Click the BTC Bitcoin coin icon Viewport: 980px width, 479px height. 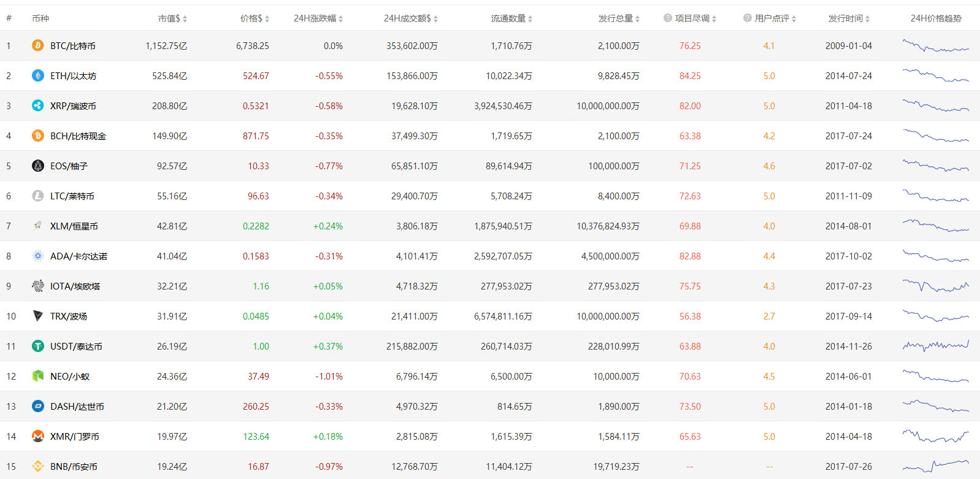38,45
